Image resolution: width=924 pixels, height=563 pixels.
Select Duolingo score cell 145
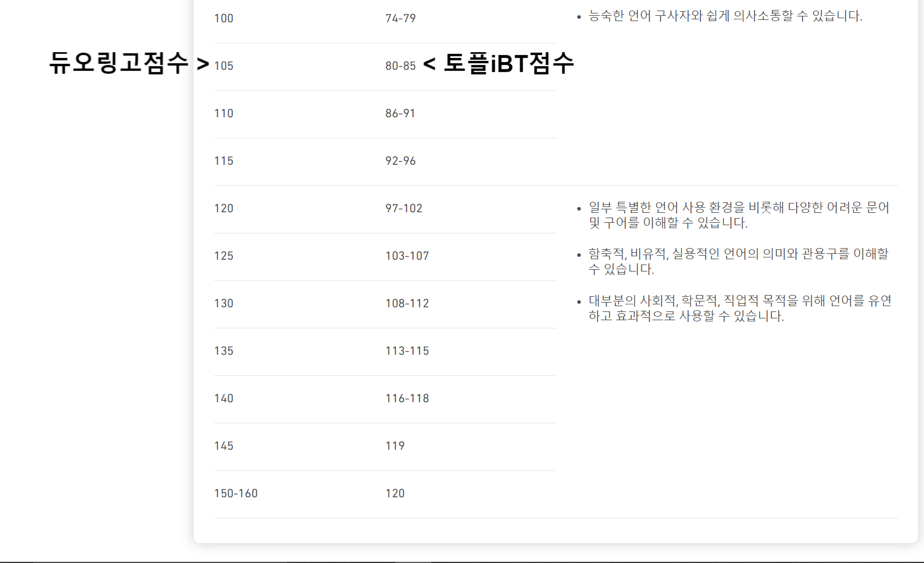coord(224,446)
